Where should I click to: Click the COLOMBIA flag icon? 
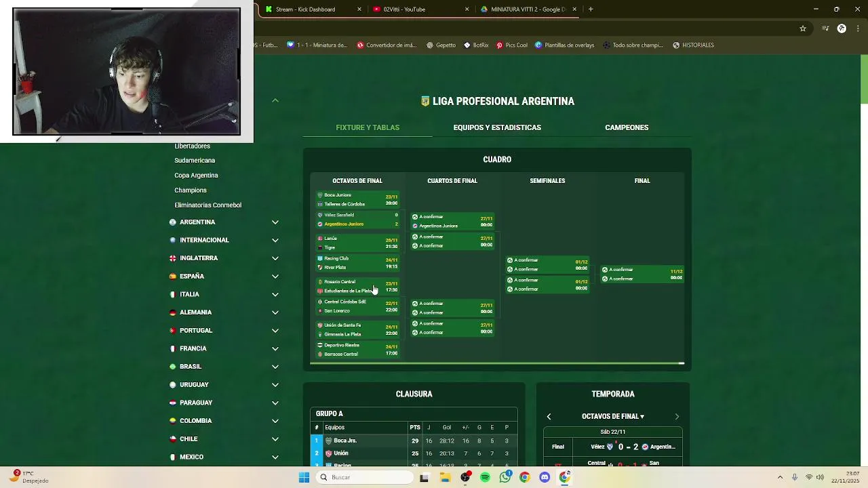[173, 421]
